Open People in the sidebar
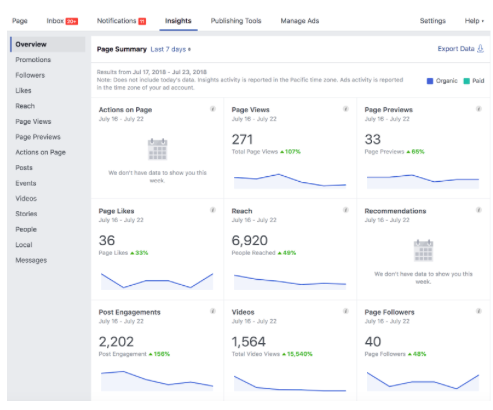 [x=26, y=229]
